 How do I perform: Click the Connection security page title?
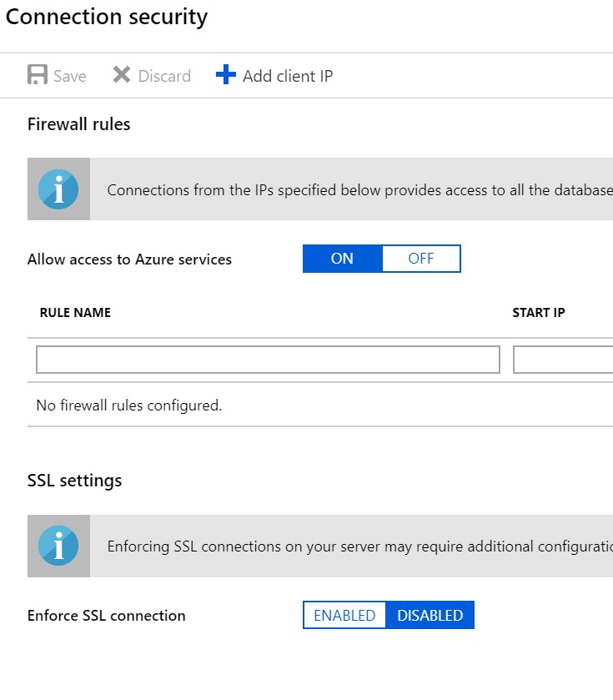[107, 17]
